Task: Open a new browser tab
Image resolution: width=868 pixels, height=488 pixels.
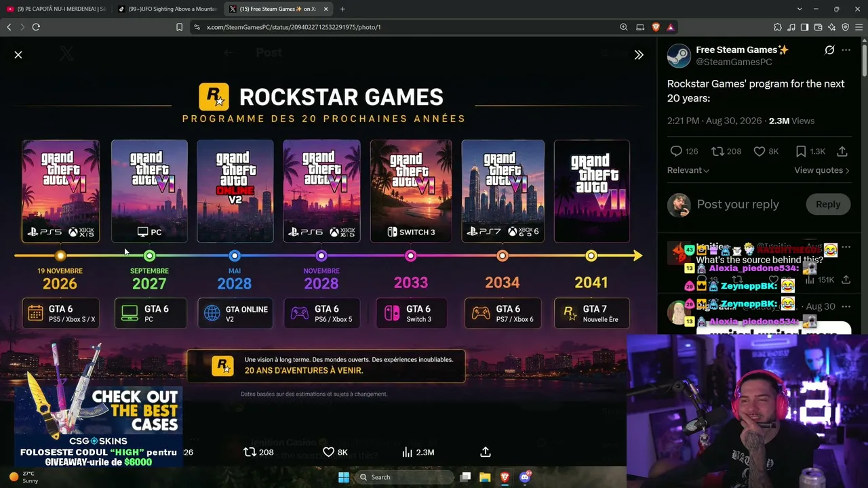Action: (x=342, y=9)
